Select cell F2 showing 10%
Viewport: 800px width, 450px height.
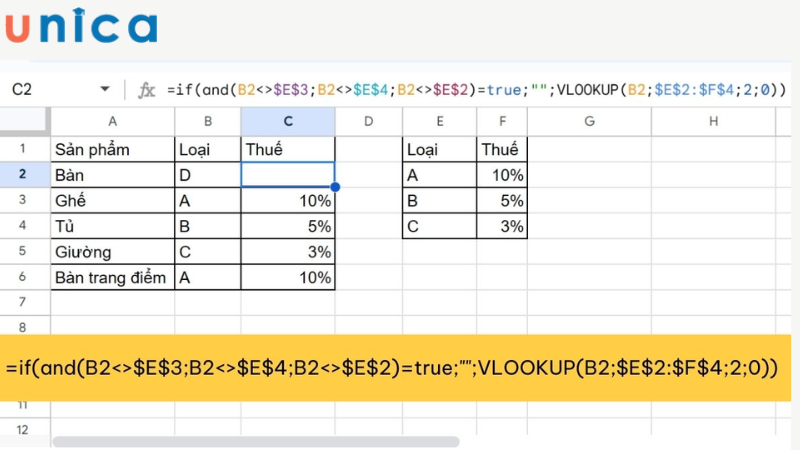(501, 174)
